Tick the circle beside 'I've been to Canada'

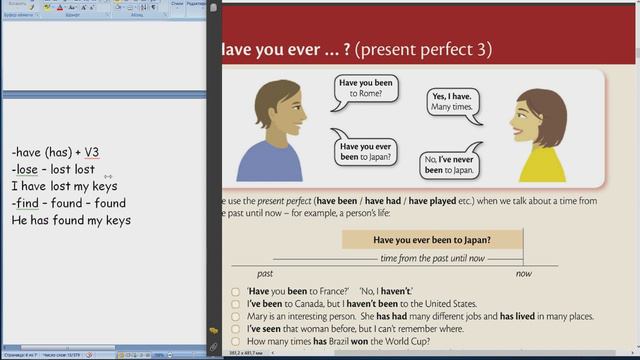coord(236,304)
